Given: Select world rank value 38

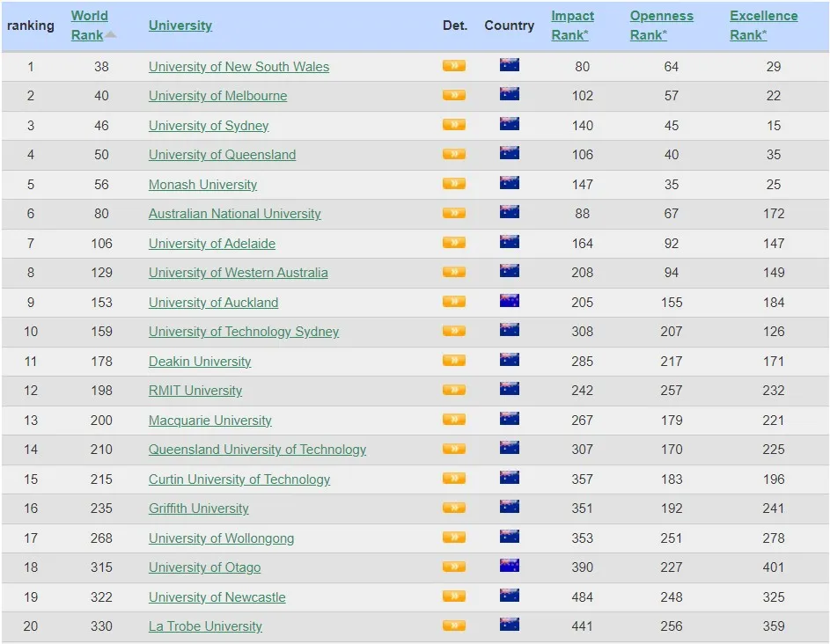Looking at the screenshot, I should (x=101, y=67).
